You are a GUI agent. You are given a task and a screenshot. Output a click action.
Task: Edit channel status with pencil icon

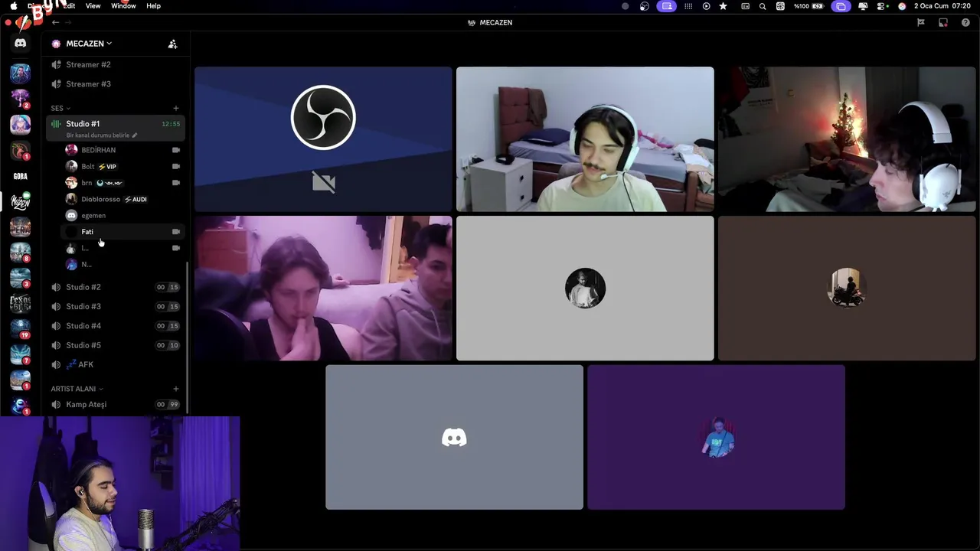pos(135,135)
